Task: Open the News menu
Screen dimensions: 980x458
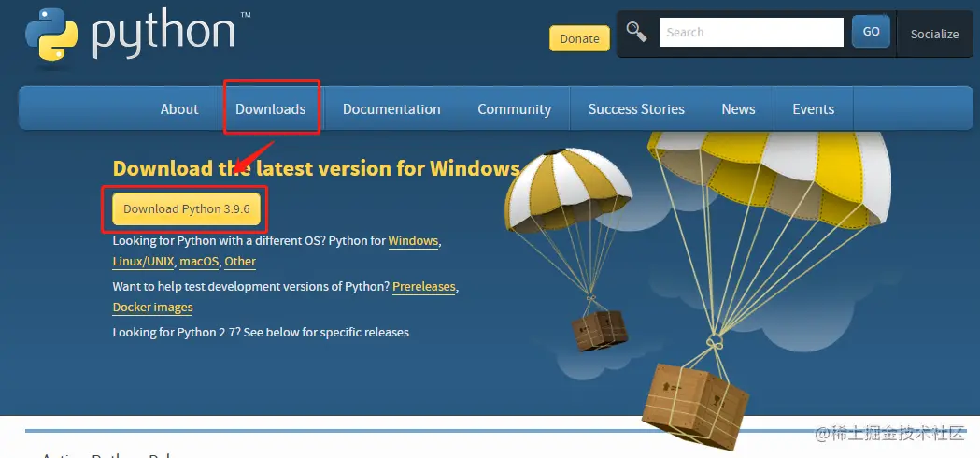Action: 738,108
